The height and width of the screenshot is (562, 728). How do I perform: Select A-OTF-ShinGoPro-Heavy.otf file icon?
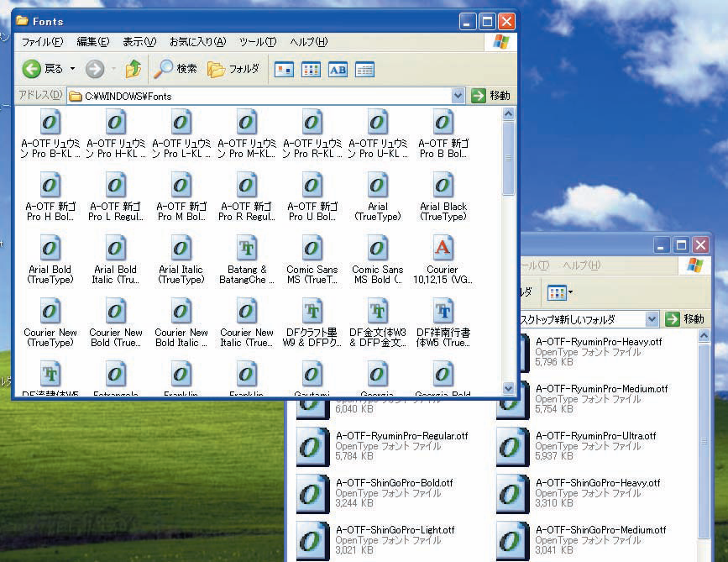[x=512, y=494]
